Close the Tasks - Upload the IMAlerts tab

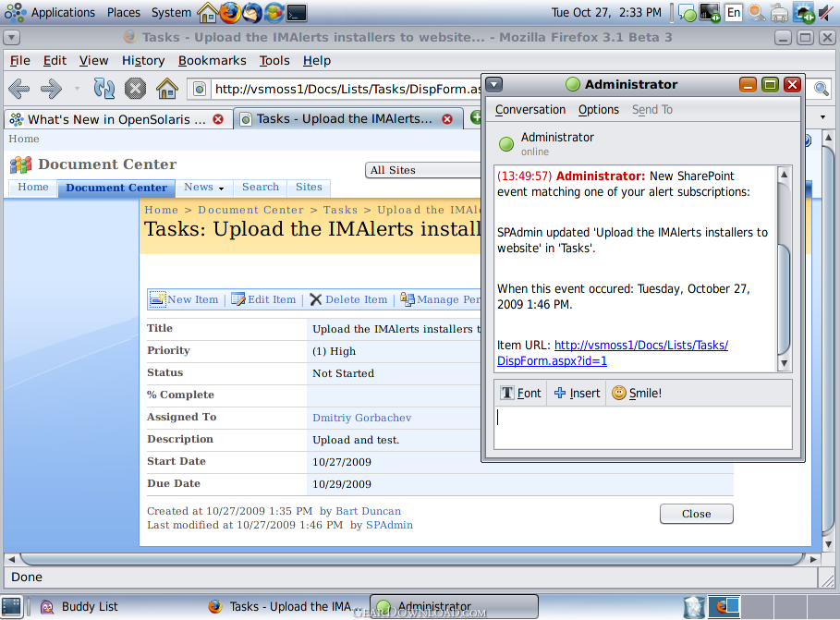click(x=447, y=119)
